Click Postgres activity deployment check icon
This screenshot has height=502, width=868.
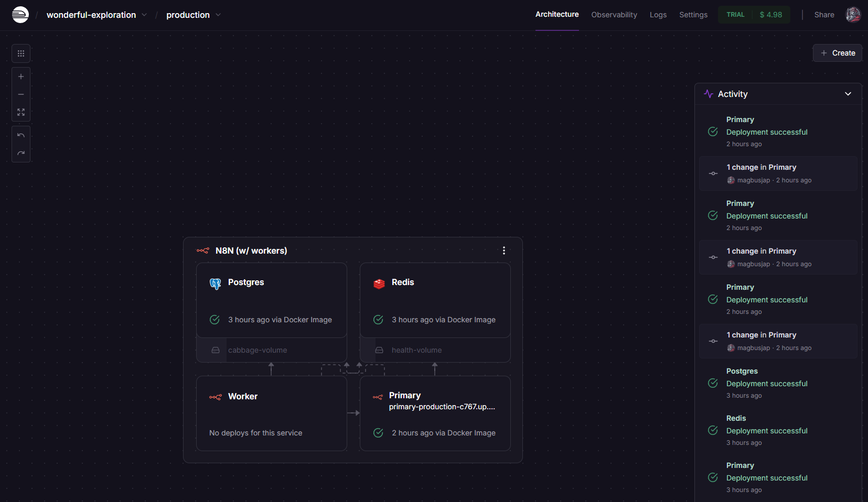pos(713,383)
